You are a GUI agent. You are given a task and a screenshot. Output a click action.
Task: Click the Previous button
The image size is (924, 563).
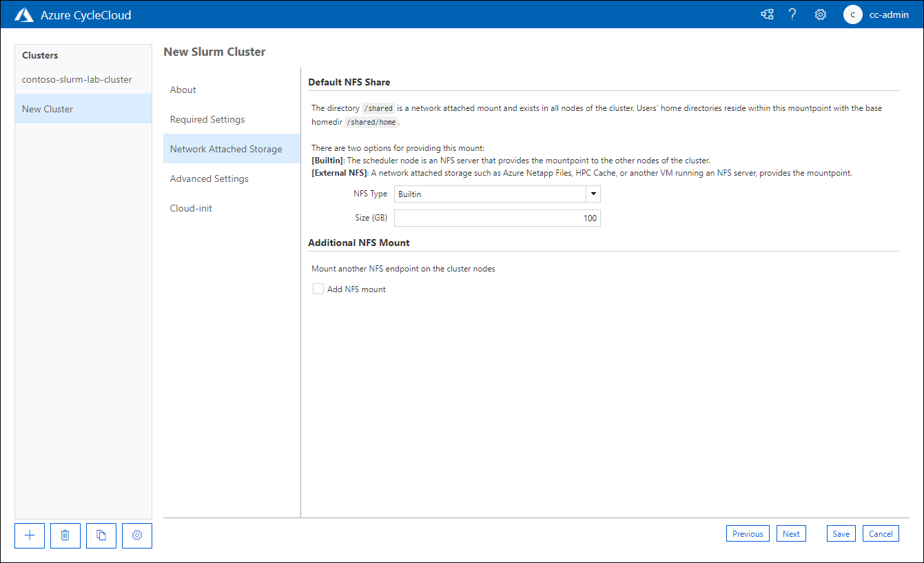[748, 533]
